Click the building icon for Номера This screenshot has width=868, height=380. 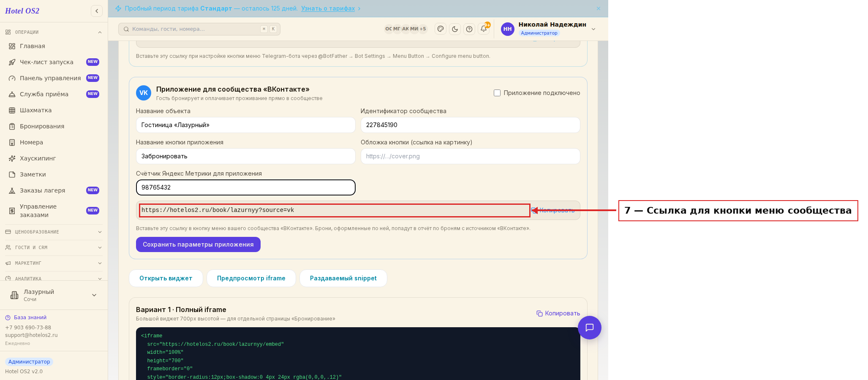click(x=12, y=142)
